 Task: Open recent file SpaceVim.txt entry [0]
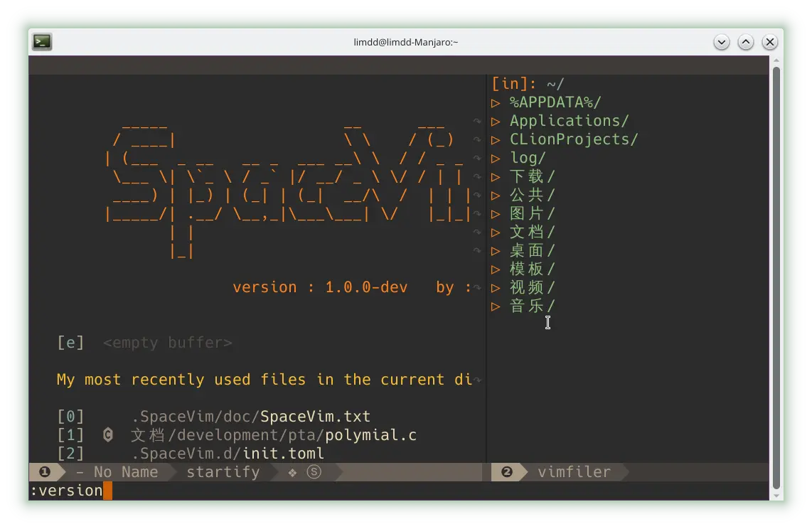point(213,417)
